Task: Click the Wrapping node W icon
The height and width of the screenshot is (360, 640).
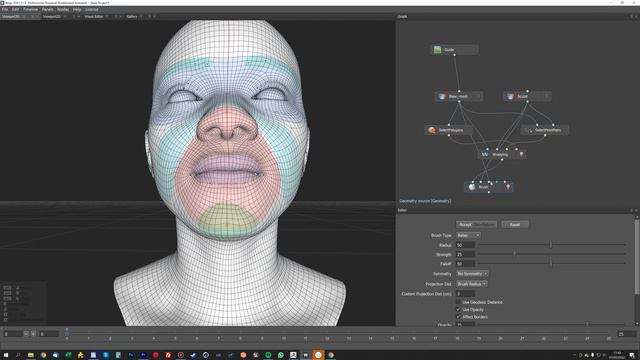Action: click(485, 154)
